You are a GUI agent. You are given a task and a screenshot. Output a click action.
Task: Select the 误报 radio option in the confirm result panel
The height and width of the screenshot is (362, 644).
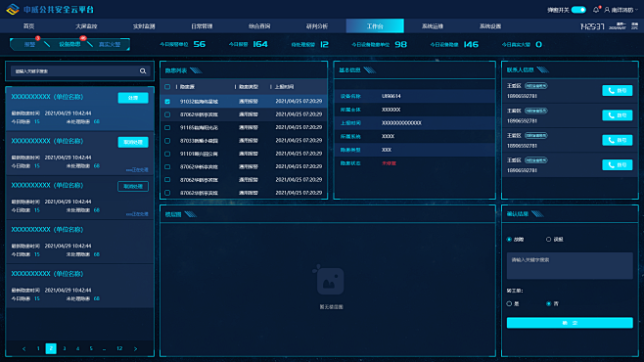(x=548, y=240)
